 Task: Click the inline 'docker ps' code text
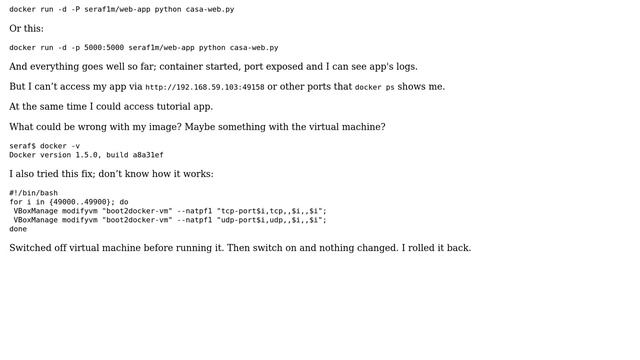point(374,87)
